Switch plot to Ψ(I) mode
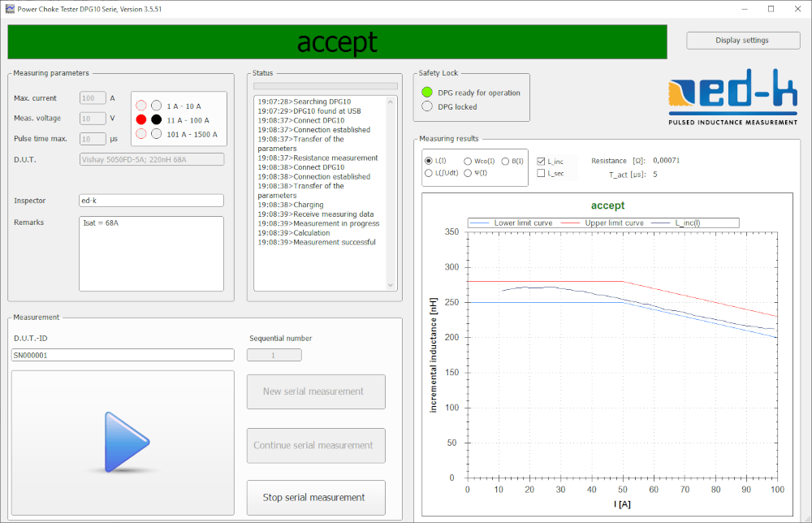Screen dimensions: 812x523 468,173
